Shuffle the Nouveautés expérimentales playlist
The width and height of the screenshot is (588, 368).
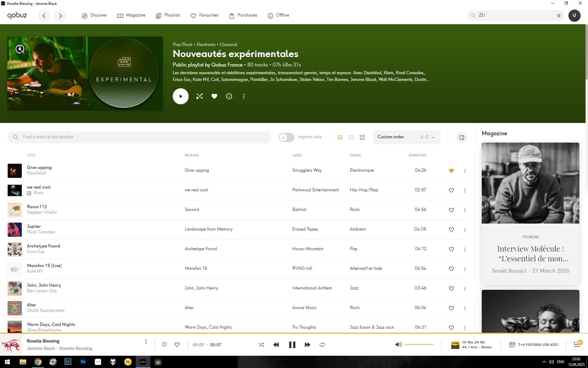[199, 96]
